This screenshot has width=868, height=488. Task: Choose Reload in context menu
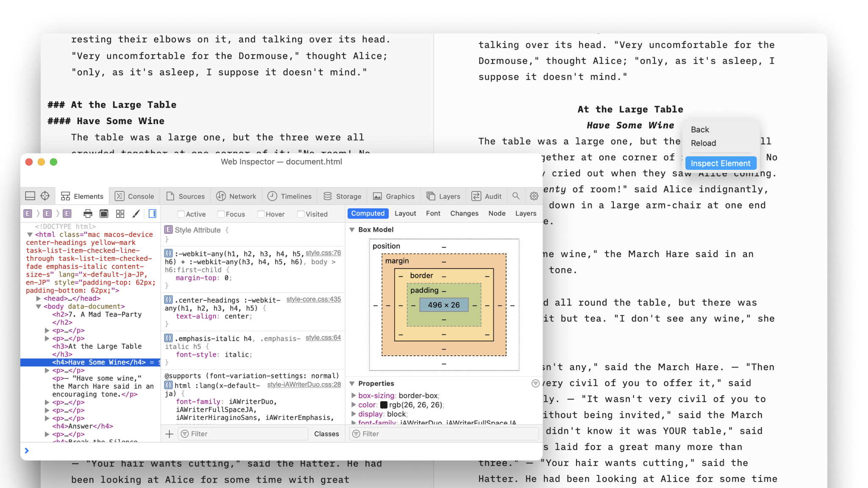[x=703, y=143]
